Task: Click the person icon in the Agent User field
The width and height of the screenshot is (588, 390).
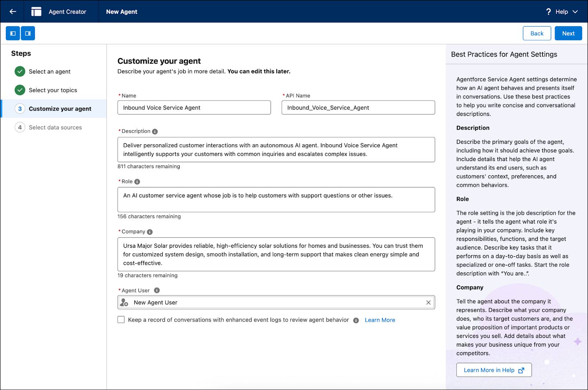Action: pyautogui.click(x=124, y=302)
